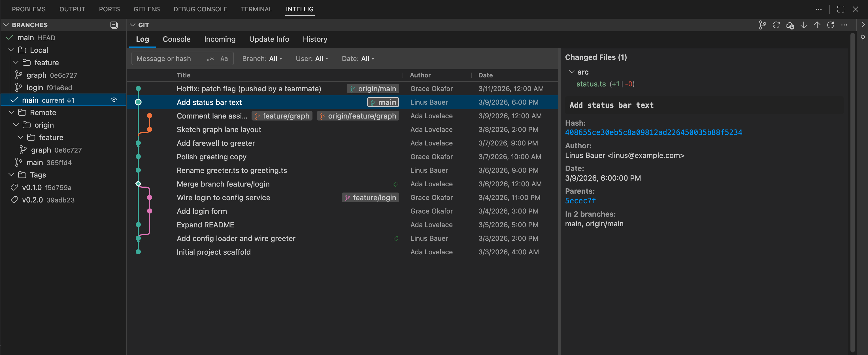Open the GIT section more actions menu
868x355 pixels.
click(844, 25)
